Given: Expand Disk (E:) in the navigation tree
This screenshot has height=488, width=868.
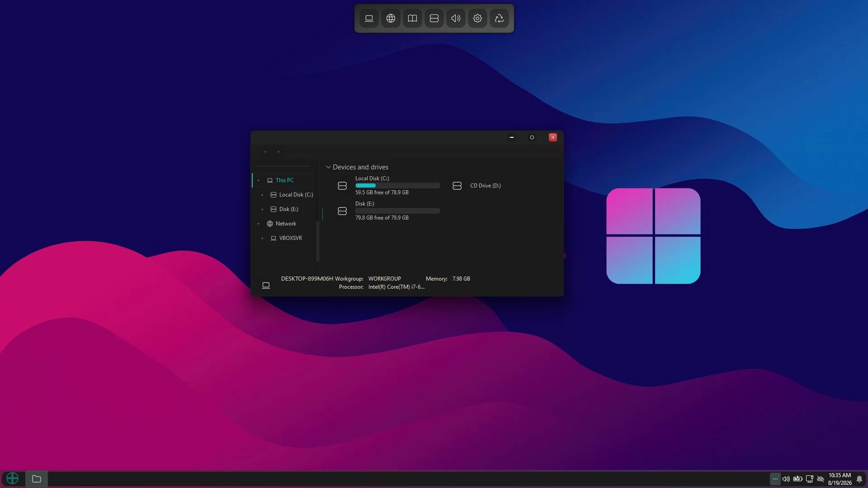Looking at the screenshot, I should [262, 209].
